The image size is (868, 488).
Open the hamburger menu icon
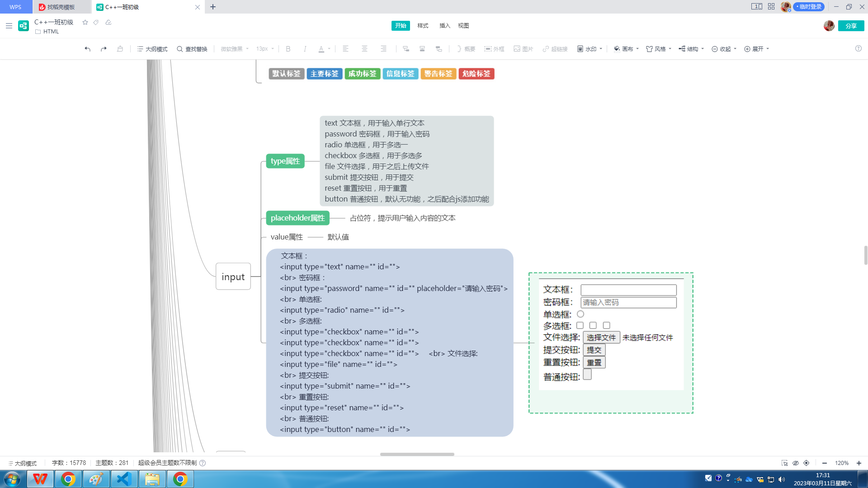(x=9, y=26)
